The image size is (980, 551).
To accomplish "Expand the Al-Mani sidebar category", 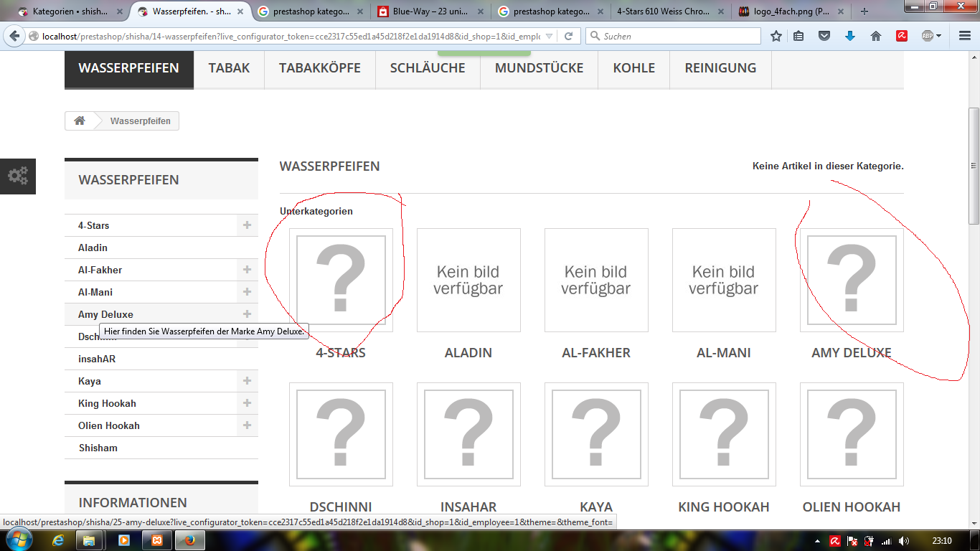I will [247, 292].
